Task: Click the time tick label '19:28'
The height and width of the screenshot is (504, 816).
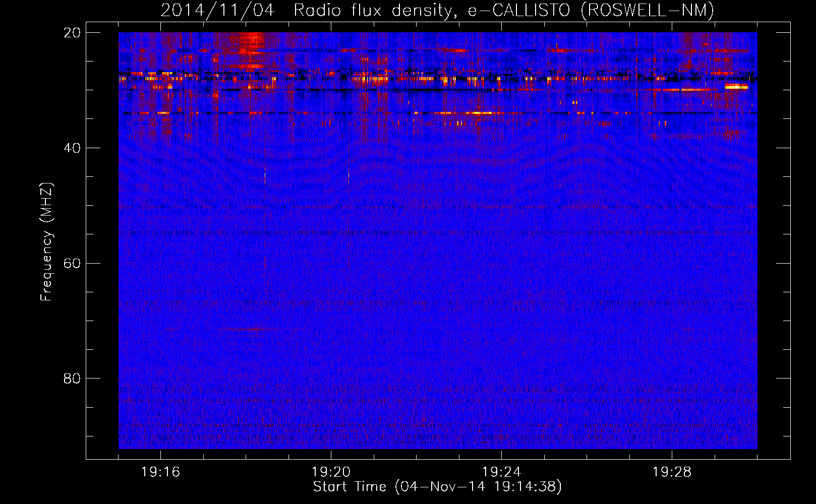Action: pos(672,472)
